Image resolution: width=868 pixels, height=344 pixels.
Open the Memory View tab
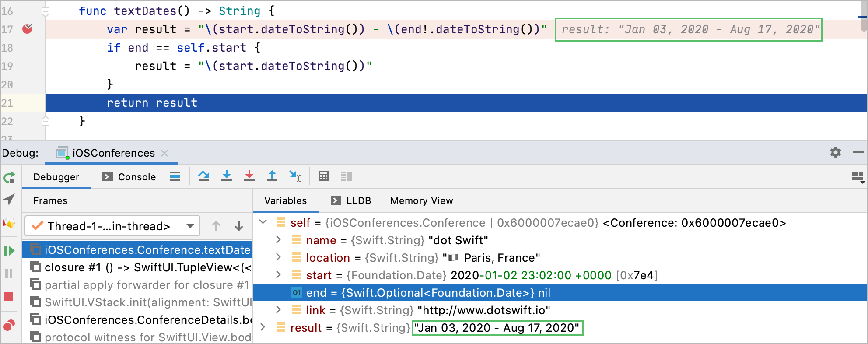point(422,200)
